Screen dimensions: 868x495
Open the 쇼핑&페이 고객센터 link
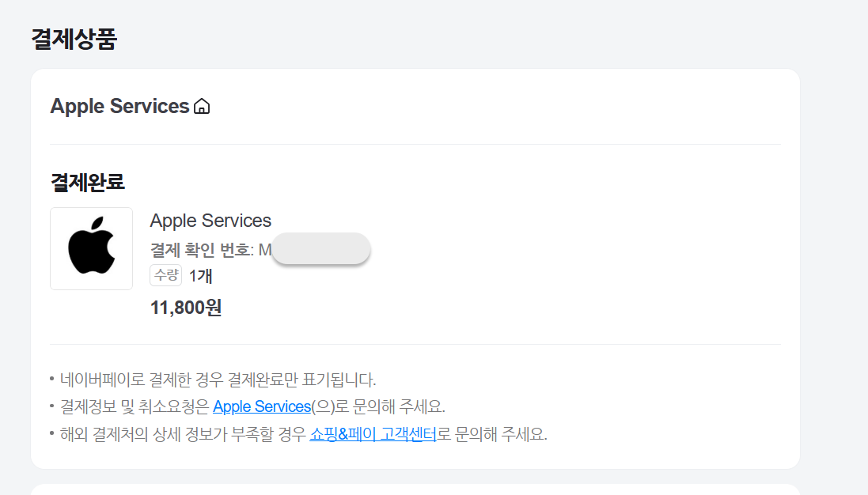coord(373,434)
